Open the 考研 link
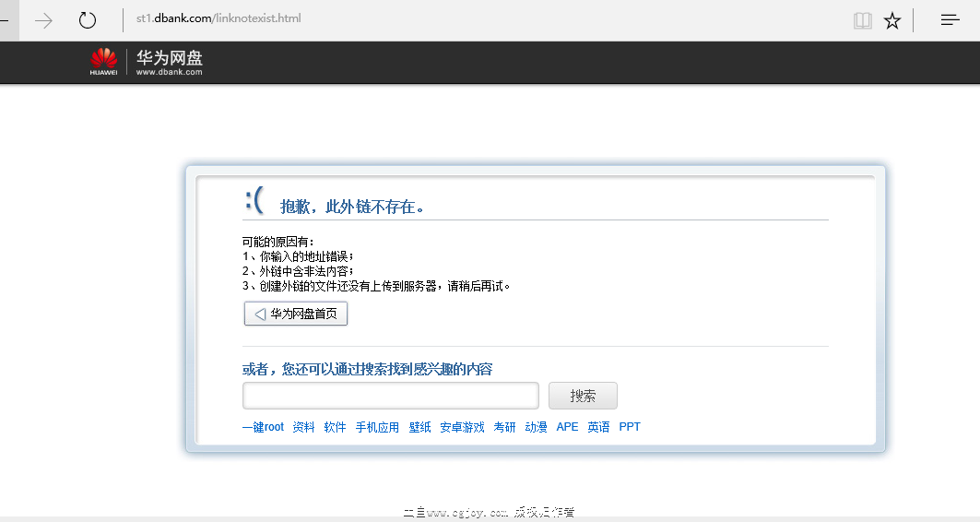Image resolution: width=980 pixels, height=522 pixels. pos(505,427)
